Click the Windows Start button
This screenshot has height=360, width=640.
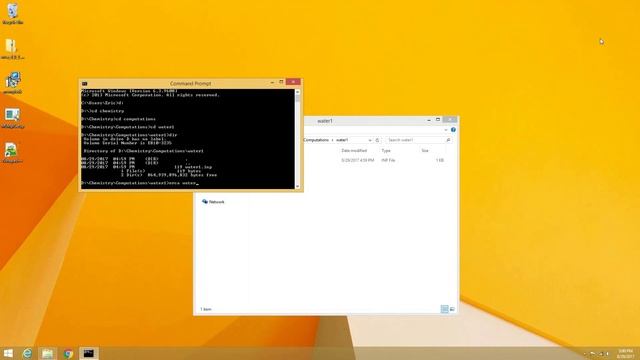pos(8,353)
